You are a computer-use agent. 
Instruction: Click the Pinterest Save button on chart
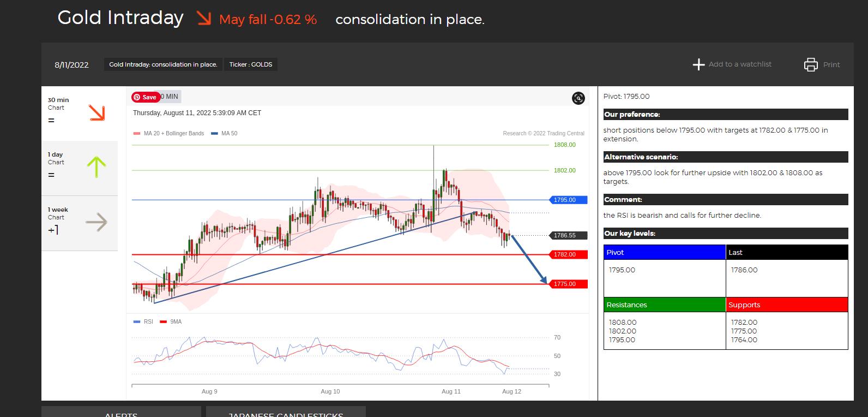point(146,97)
